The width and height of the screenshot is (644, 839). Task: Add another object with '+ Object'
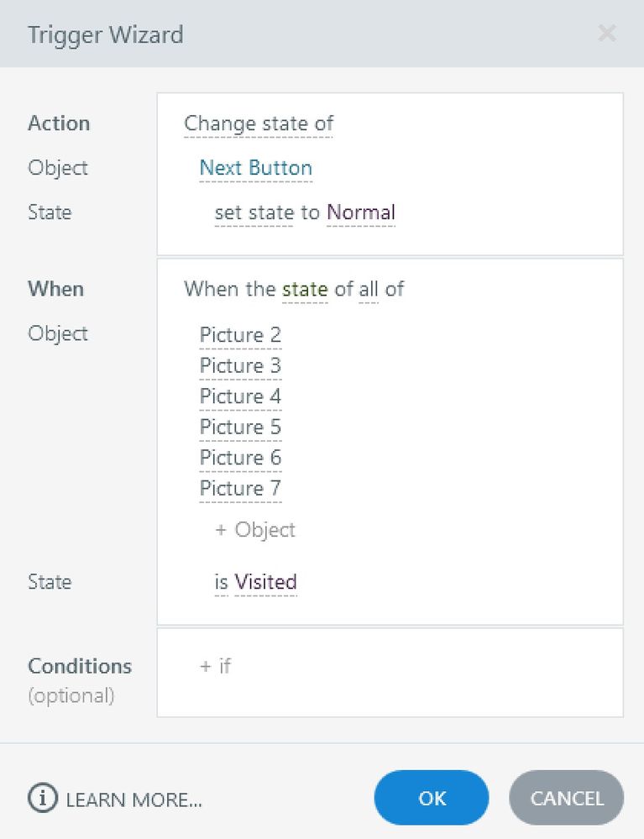[x=255, y=530]
